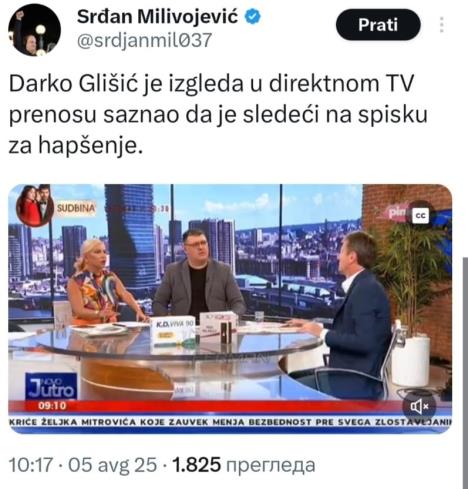Toggle closed captions CC on video

420,216
